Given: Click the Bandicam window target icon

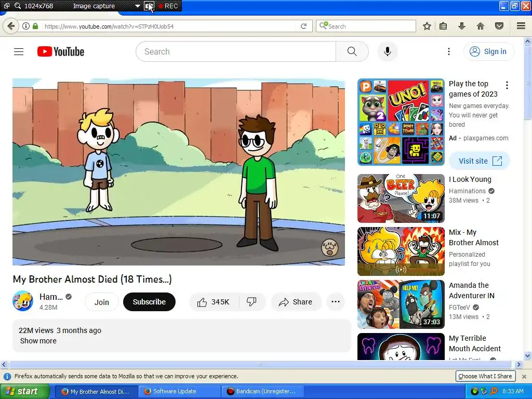Looking at the screenshot, I should 6,6.
